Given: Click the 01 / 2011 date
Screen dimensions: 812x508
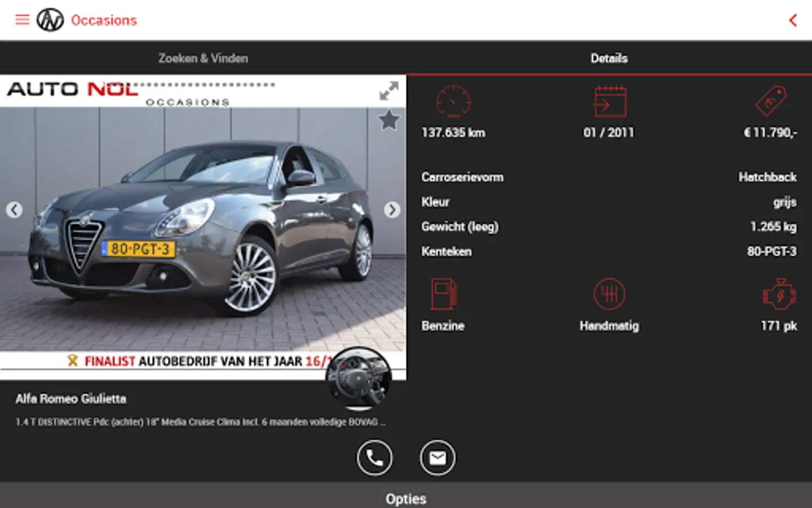Looking at the screenshot, I should point(609,133).
